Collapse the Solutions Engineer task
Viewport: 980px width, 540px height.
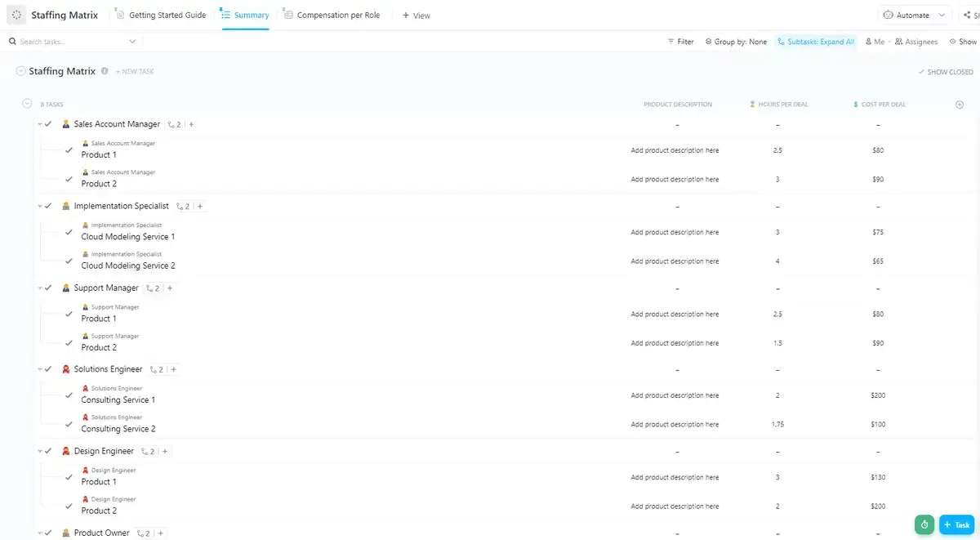click(39, 369)
